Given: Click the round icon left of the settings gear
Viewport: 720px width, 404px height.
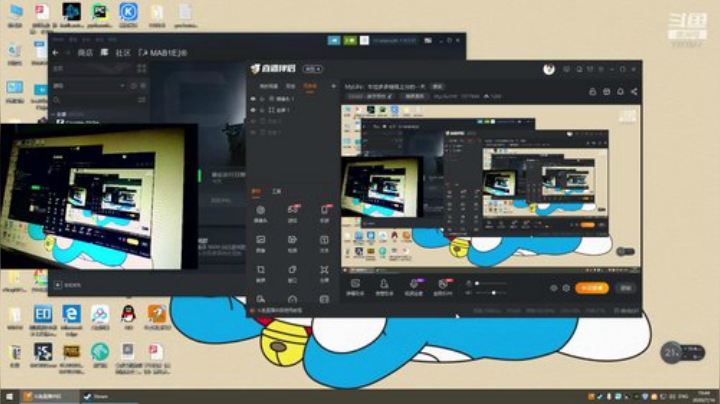Looking at the screenshot, I should coord(554,288).
